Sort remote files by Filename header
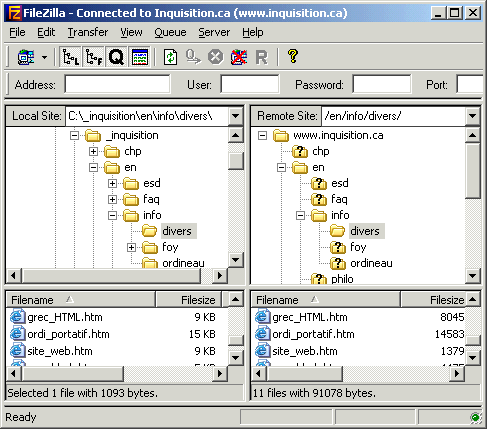The height and width of the screenshot is (429, 487). [325, 300]
